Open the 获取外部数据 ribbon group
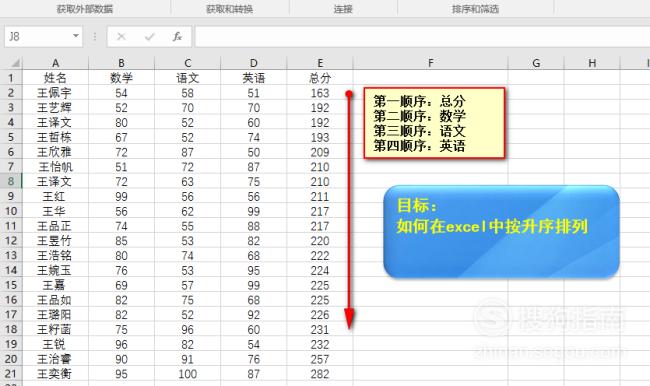This screenshot has height=386, width=650. (x=85, y=9)
